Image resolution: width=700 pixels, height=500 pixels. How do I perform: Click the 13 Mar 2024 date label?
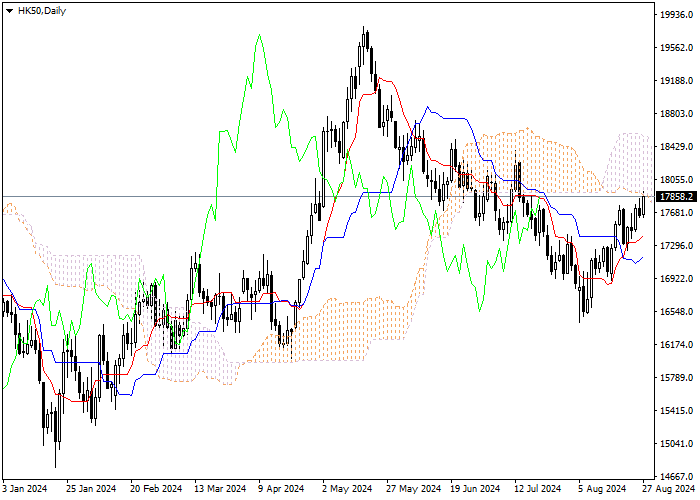220,489
